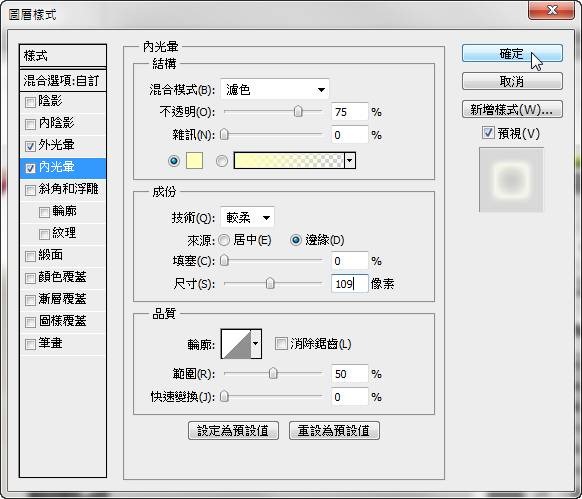Screen dimensions: 582x499
Task: Uncheck the 內光暈 inner glow checkbox
Action: (x=30, y=168)
